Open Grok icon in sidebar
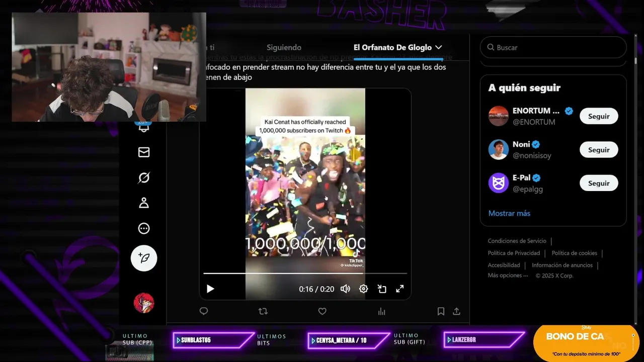644x362 pixels. click(144, 177)
